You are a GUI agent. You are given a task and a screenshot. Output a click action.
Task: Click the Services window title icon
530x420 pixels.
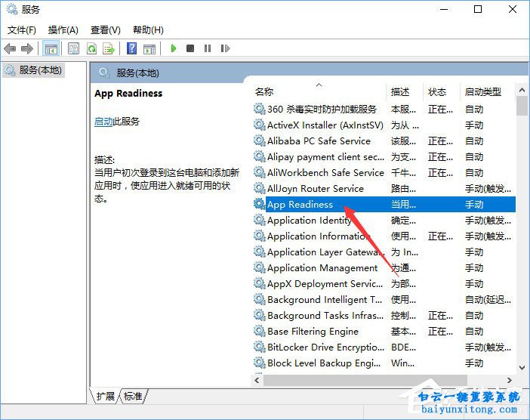[12, 9]
